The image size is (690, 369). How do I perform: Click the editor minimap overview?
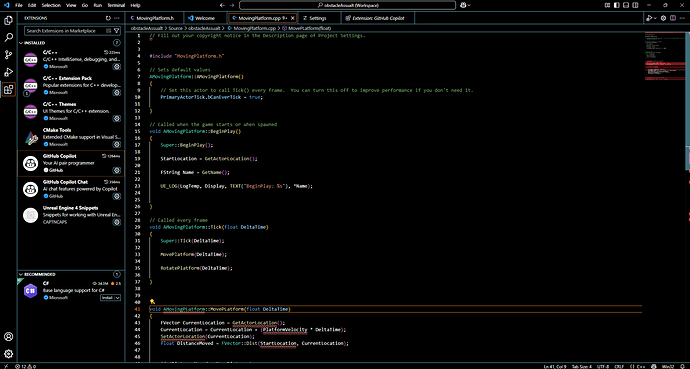click(x=664, y=56)
